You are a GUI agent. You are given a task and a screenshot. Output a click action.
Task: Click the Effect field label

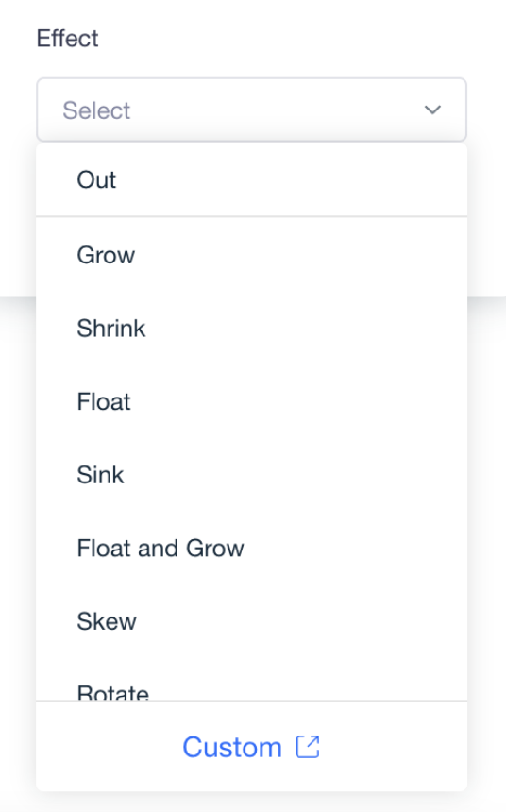tap(67, 39)
